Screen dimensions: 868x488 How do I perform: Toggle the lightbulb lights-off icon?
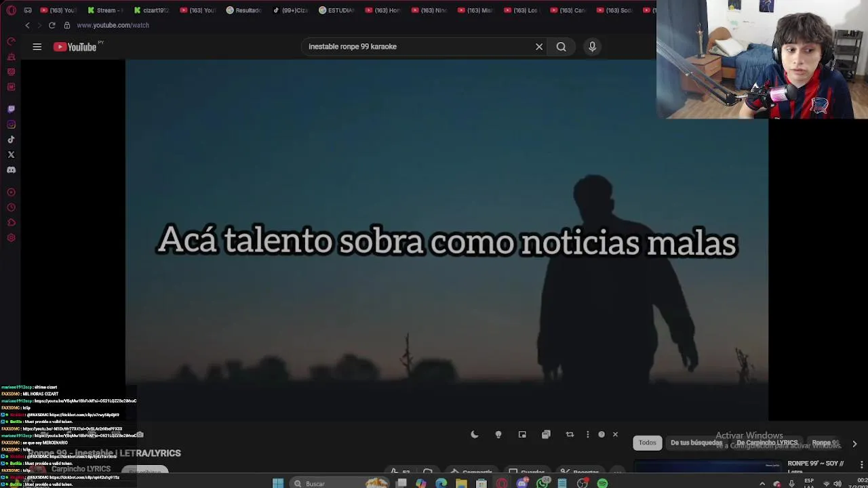point(498,434)
